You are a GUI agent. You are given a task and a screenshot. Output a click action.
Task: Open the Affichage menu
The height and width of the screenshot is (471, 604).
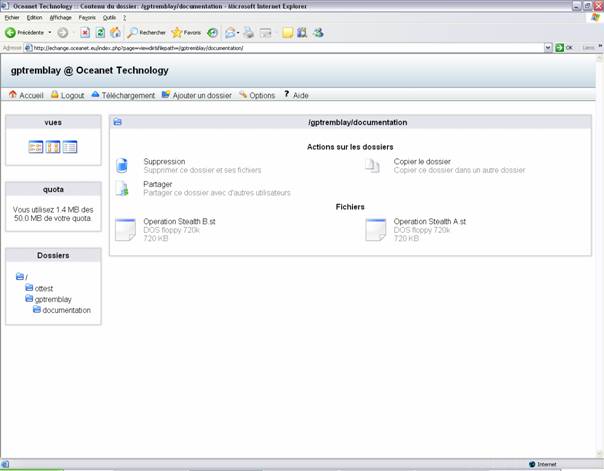(60, 18)
